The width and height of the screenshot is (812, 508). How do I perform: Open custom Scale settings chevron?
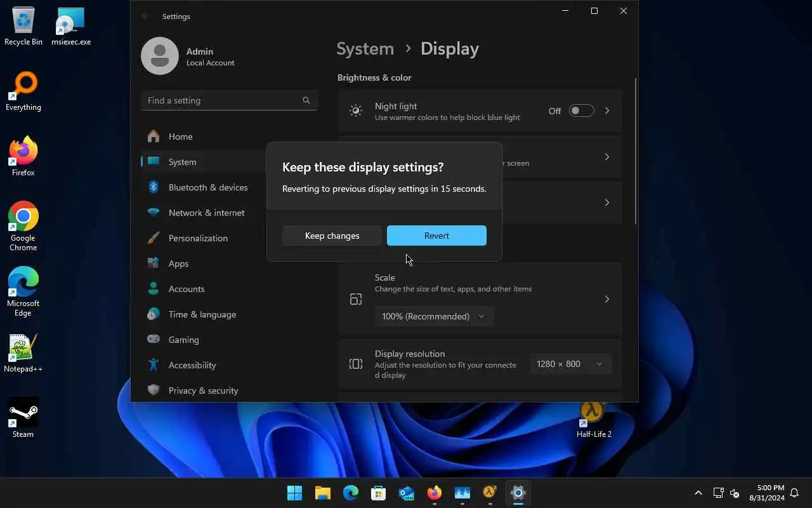(607, 299)
